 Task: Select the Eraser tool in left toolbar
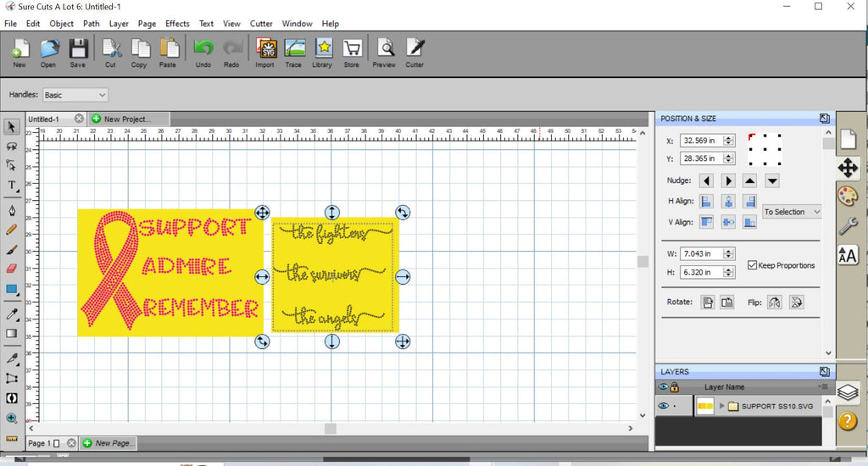click(12, 268)
